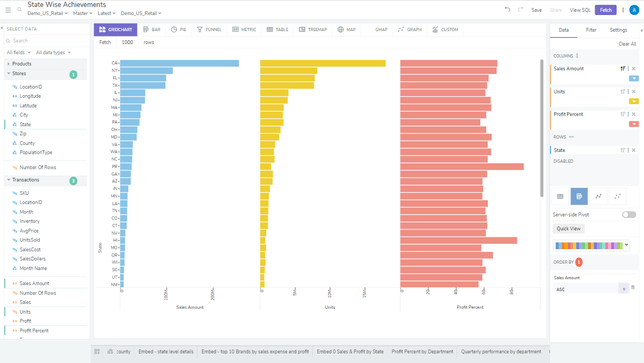Click the sort icon on Sales Amount column
This screenshot has width=644, height=363.
[622, 68]
